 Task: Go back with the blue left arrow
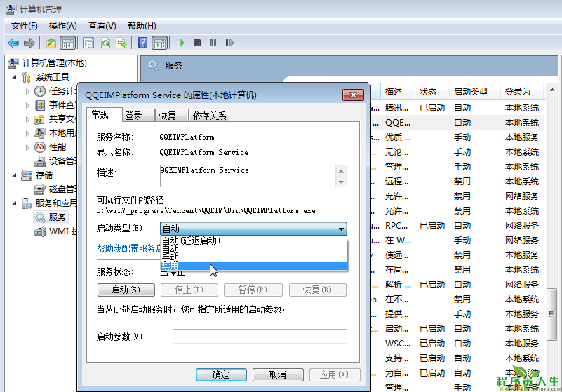click(x=13, y=43)
